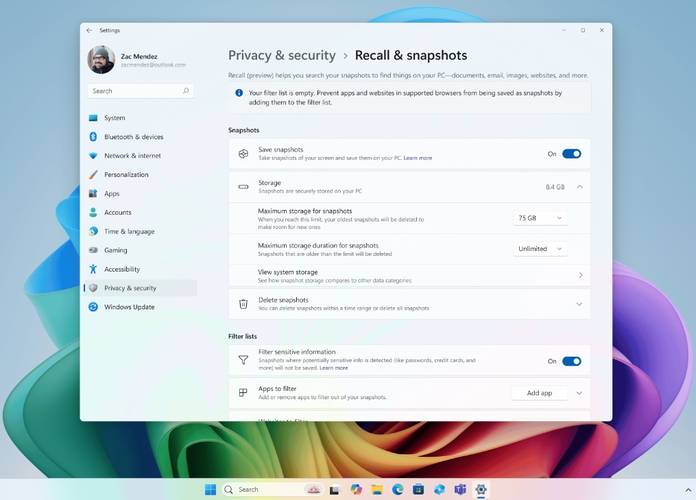Open Personalization settings category
The image size is (696, 500).
point(140,175)
